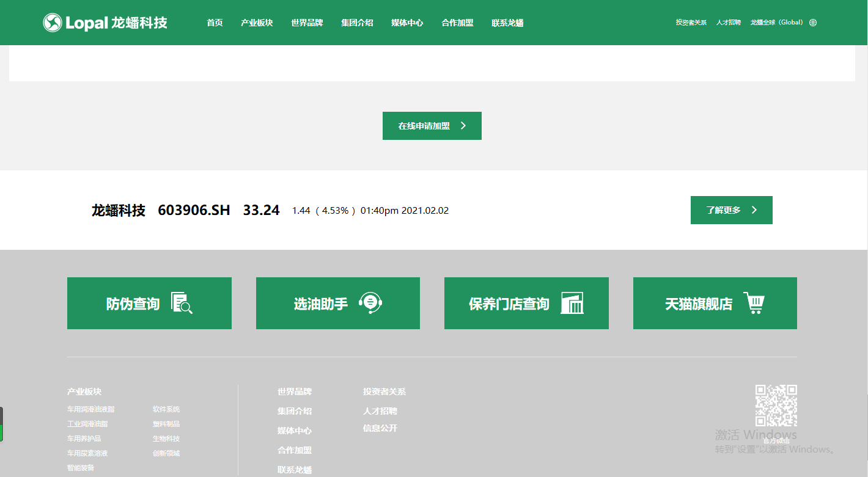Open 合作加盟 in top navigation

pyautogui.click(x=457, y=23)
